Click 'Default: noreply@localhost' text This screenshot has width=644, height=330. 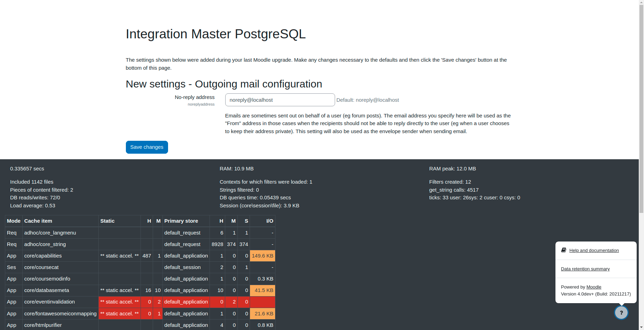pyautogui.click(x=368, y=100)
